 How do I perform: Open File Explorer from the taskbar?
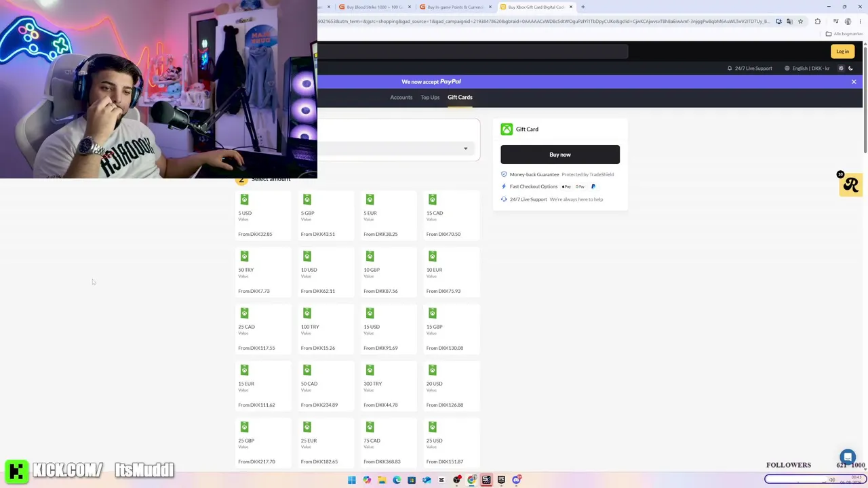coord(382,480)
